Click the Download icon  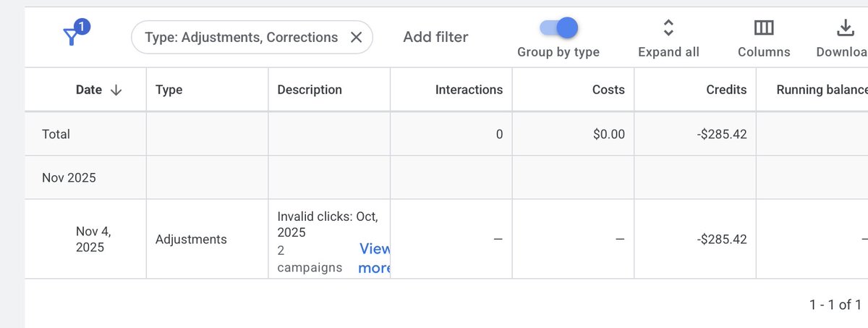pyautogui.click(x=845, y=28)
